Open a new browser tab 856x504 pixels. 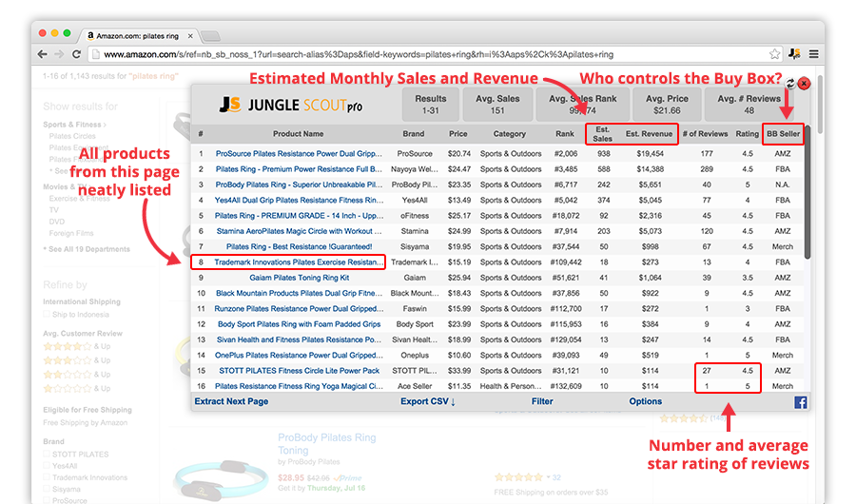pyautogui.click(x=211, y=36)
